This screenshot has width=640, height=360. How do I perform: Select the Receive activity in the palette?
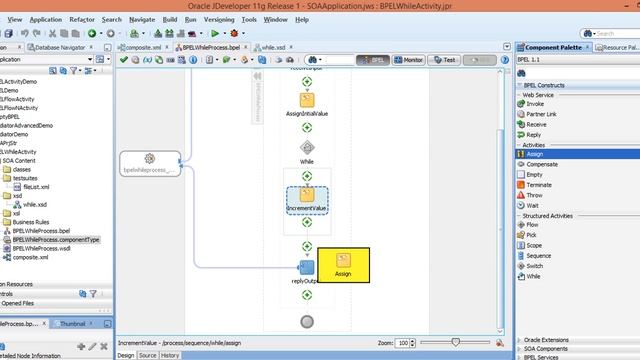pos(532,124)
